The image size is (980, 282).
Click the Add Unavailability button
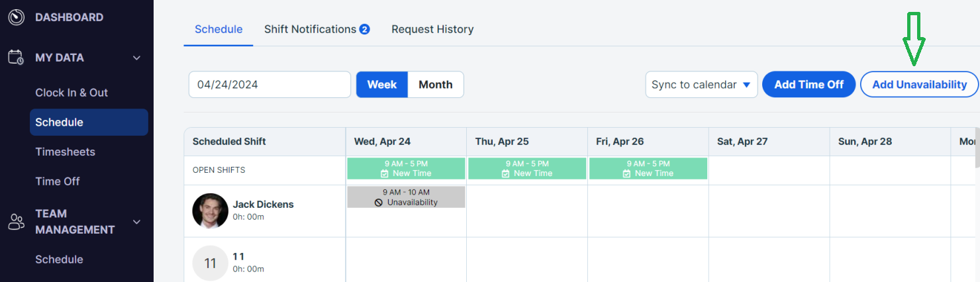point(920,85)
